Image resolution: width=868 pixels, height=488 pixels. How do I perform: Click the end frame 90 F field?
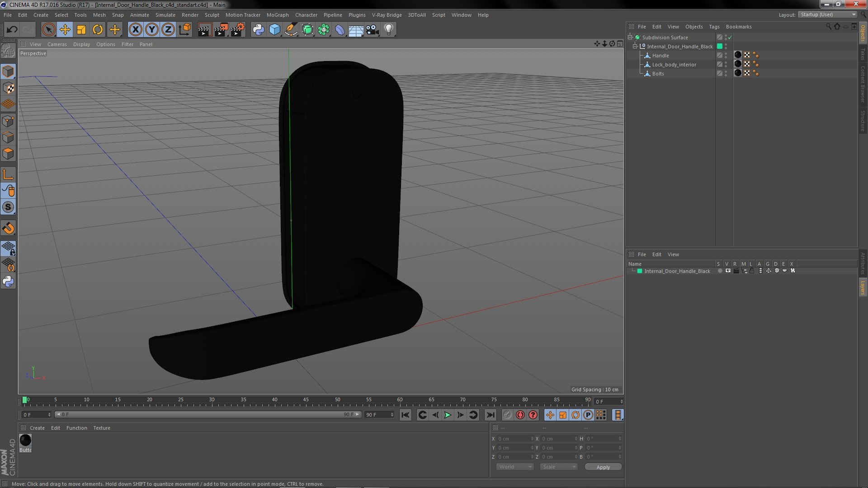379,415
